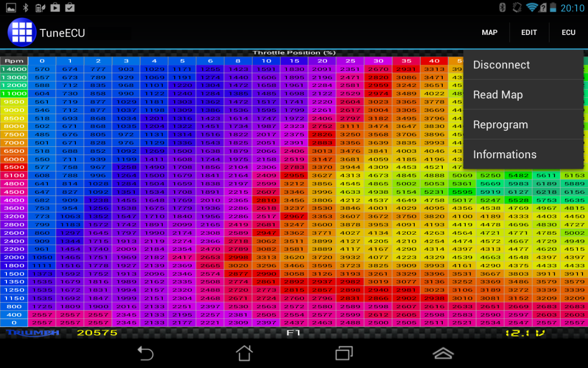Select throttle position column 20 header
This screenshot has height=368, width=588.
(x=322, y=61)
